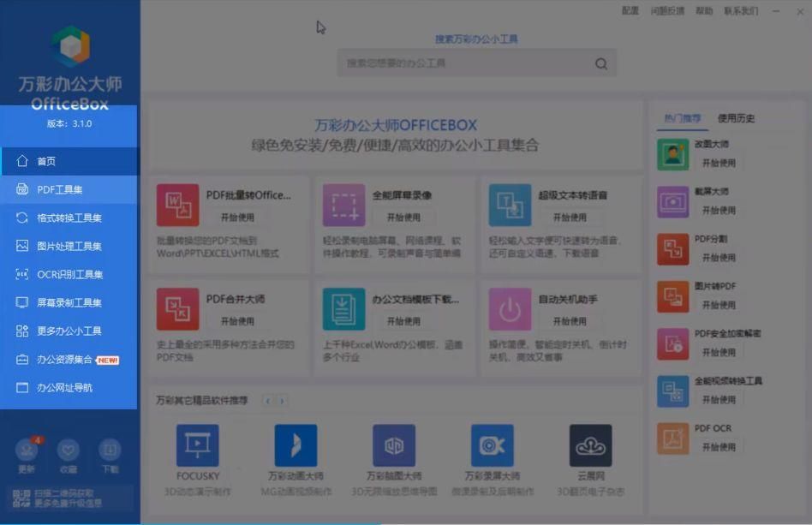Open 配置 settings in the top bar

(x=630, y=11)
